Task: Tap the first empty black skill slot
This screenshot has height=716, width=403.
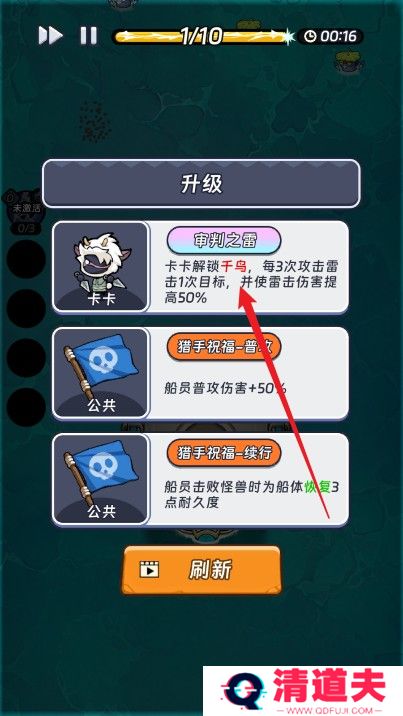Action: [x=26, y=259]
